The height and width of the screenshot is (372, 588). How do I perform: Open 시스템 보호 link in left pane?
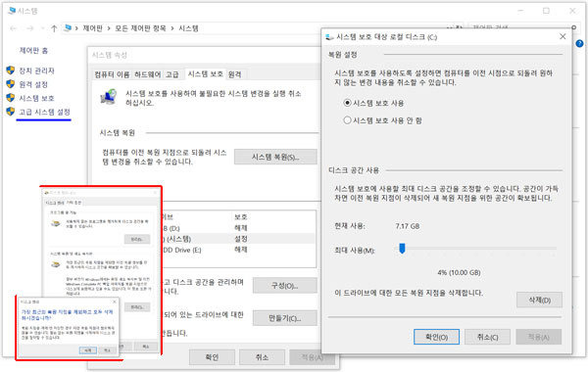[x=37, y=98]
